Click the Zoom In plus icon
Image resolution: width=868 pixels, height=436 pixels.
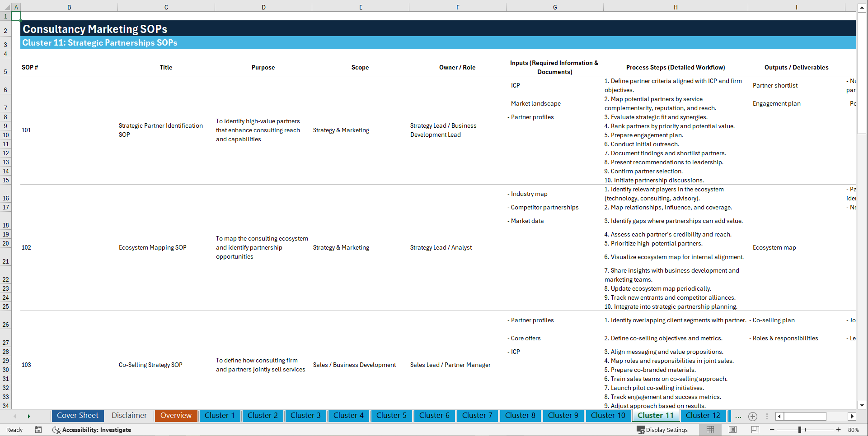click(839, 430)
